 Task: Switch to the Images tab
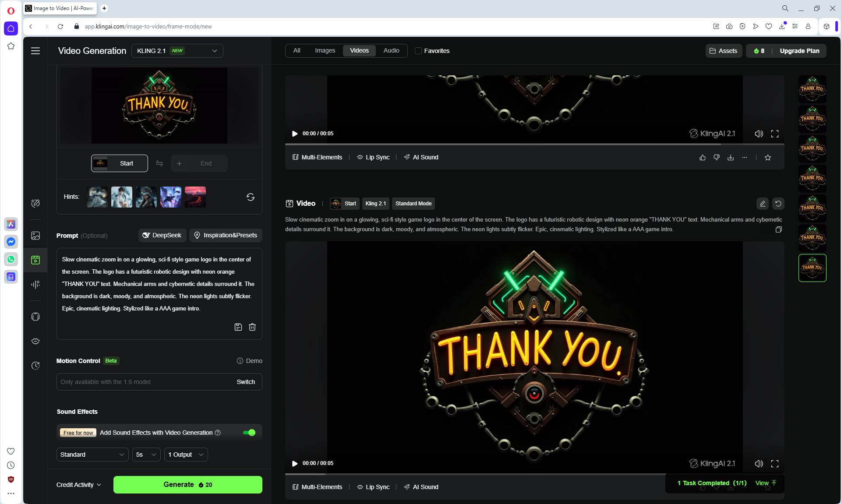pyautogui.click(x=325, y=51)
